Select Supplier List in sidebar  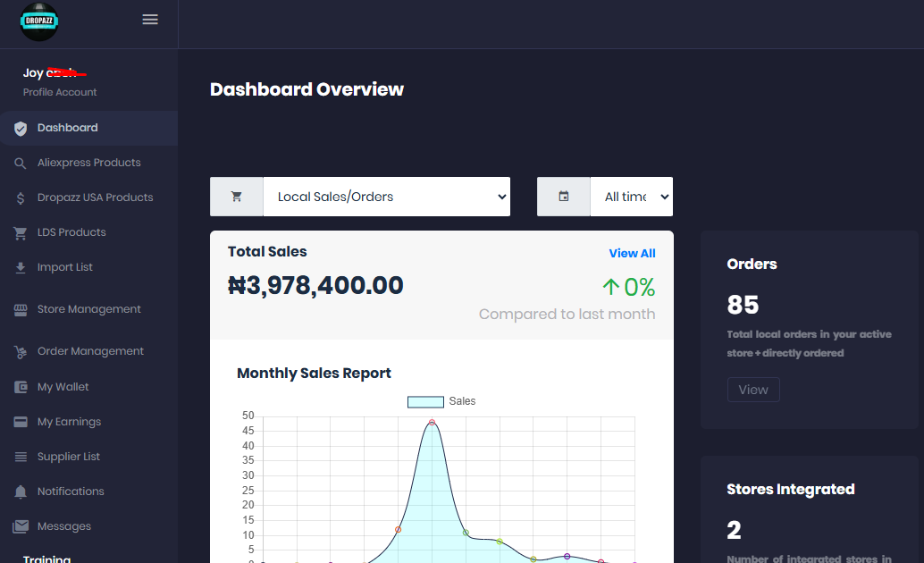68,457
